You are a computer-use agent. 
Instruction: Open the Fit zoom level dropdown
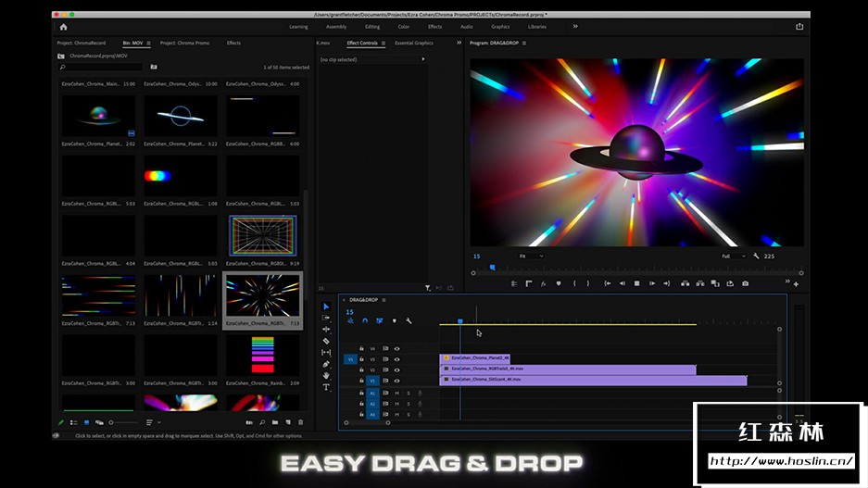[532, 256]
